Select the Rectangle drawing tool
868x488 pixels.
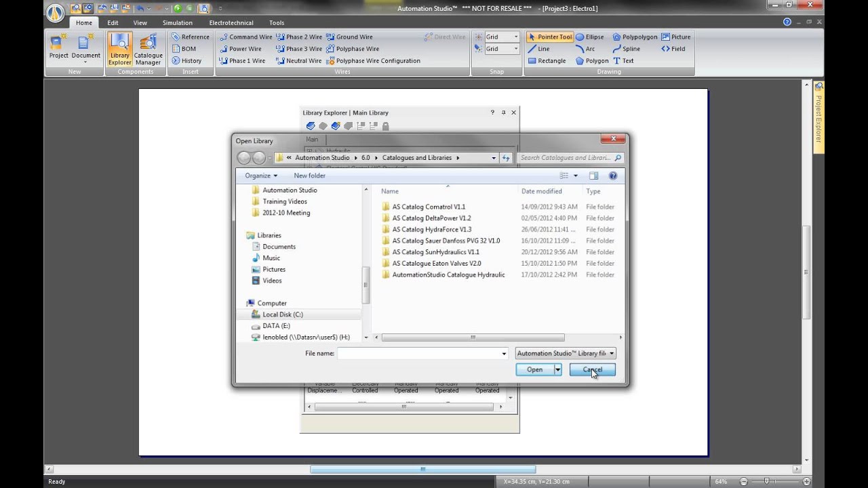pos(547,60)
